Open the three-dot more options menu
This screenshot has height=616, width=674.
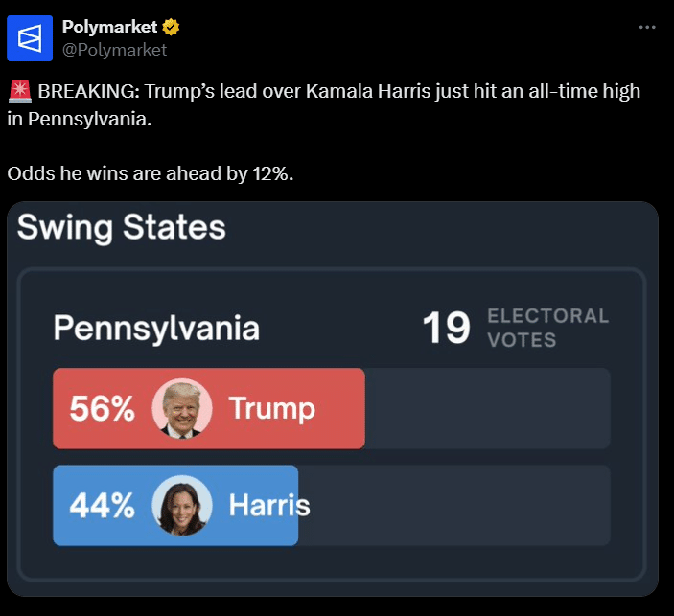pyautogui.click(x=647, y=28)
